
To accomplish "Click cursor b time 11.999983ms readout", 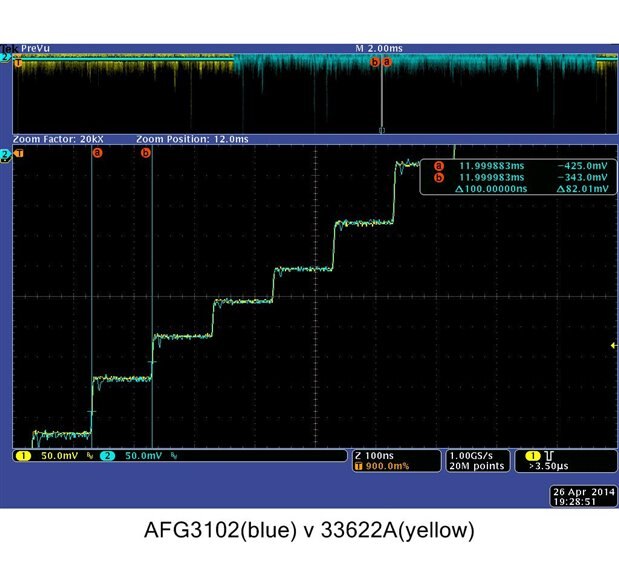I will pos(492,177).
